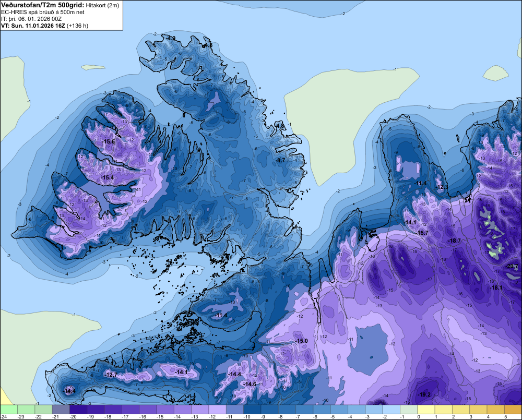Select the orange legend swatch labeled 5
The height and width of the screenshot is (420, 522).
coord(513,409)
